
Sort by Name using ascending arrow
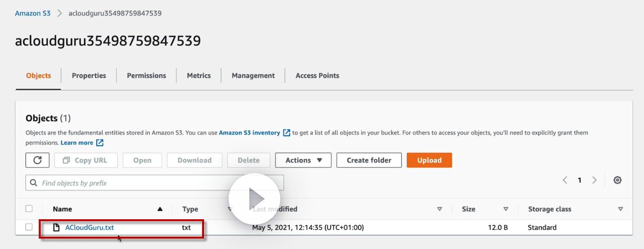coord(160,209)
